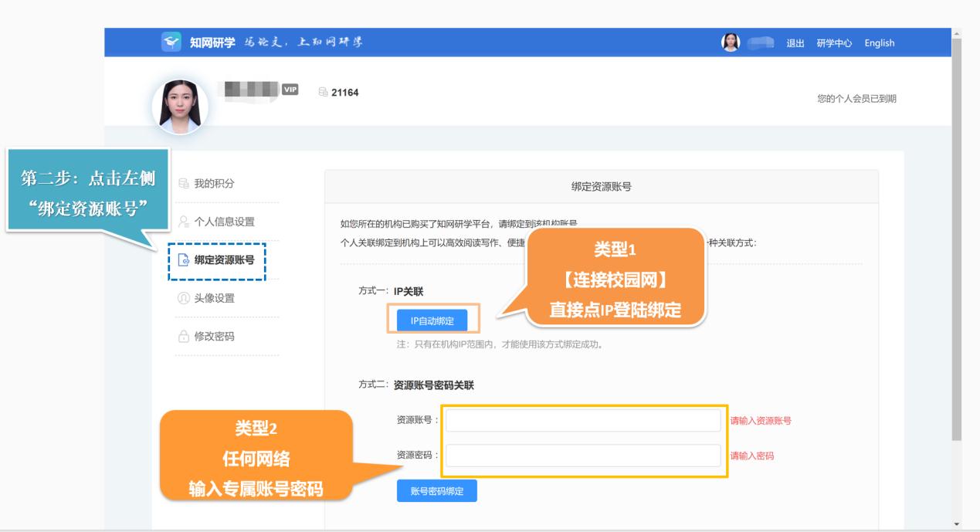980x532 pixels.
Task: Click the coin icon beside 我的积分
Action: point(184,184)
